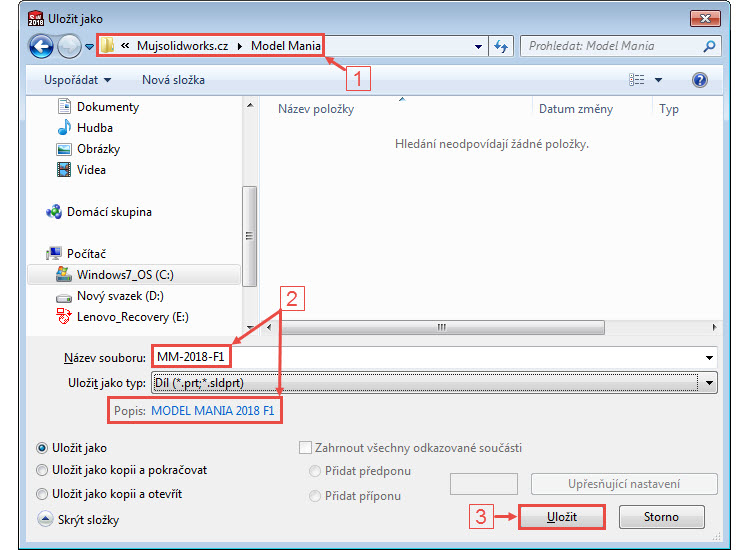This screenshot has height=550, width=750.
Task: Select the Přidat předponu radio button
Action: [315, 471]
